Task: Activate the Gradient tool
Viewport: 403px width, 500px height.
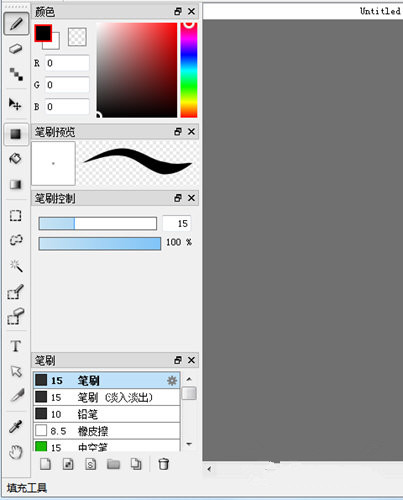Action: (x=16, y=184)
